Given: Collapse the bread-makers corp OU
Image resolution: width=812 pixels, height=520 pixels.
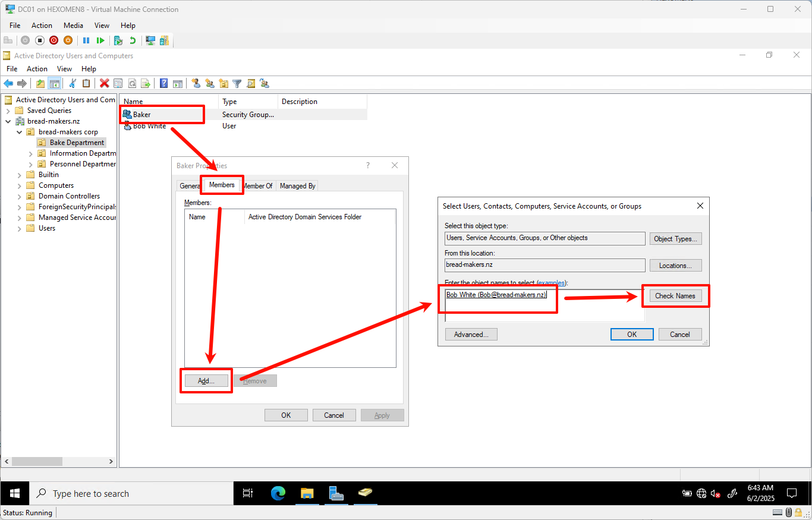Looking at the screenshot, I should (x=19, y=132).
